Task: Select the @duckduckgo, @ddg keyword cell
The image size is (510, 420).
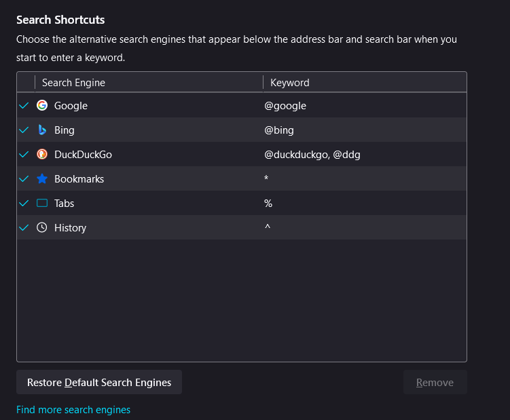Action: point(312,155)
